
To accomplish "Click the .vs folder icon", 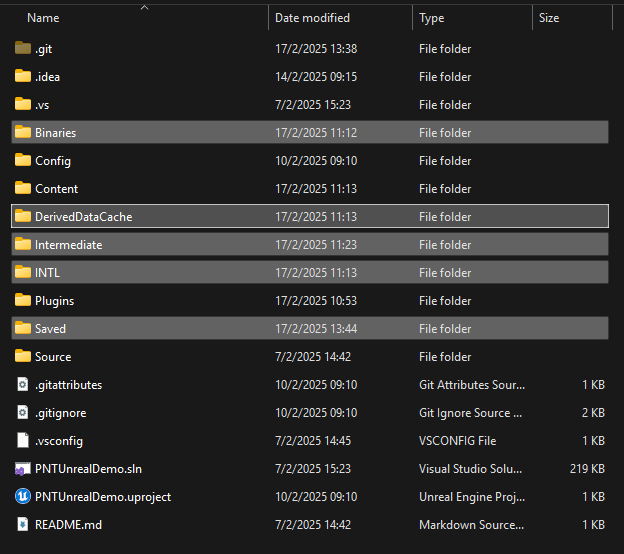I will click(x=23, y=104).
